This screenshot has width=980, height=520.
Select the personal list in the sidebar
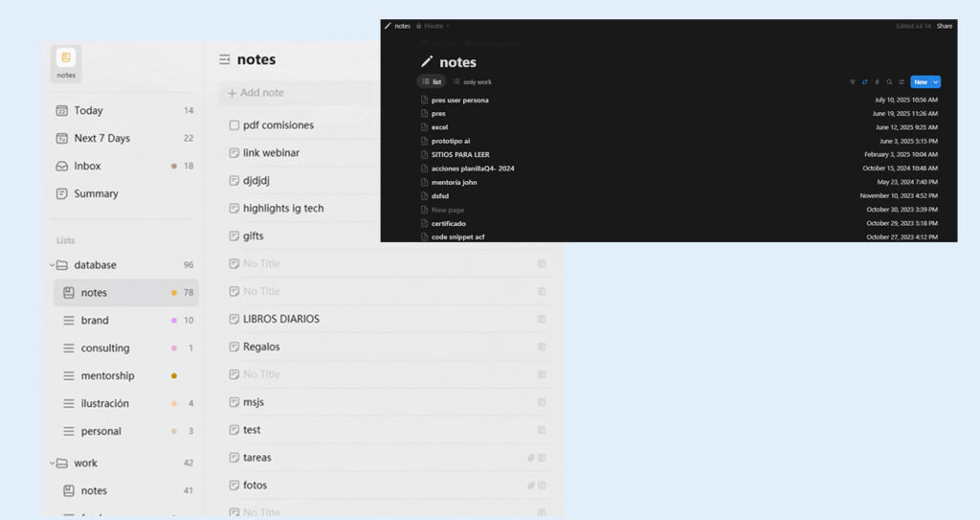click(126, 431)
